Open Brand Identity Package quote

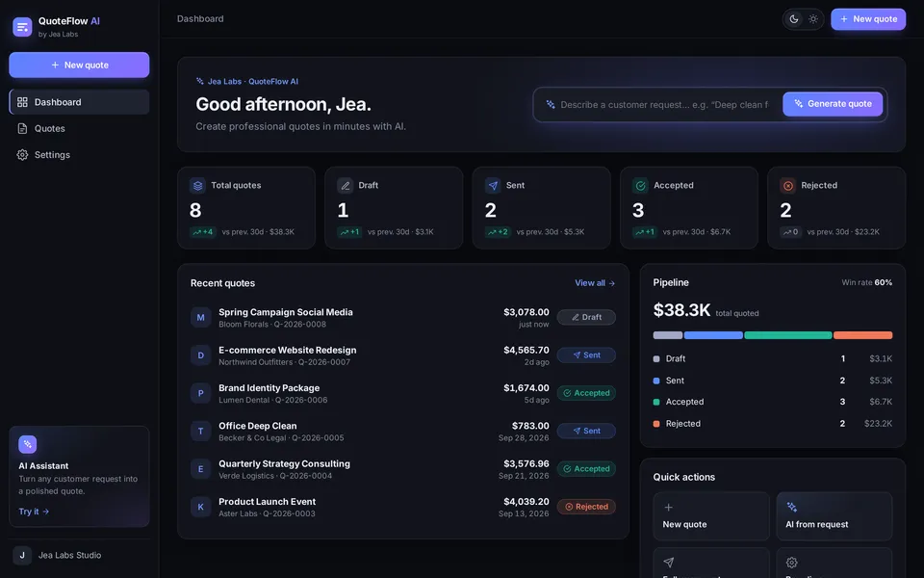point(403,393)
